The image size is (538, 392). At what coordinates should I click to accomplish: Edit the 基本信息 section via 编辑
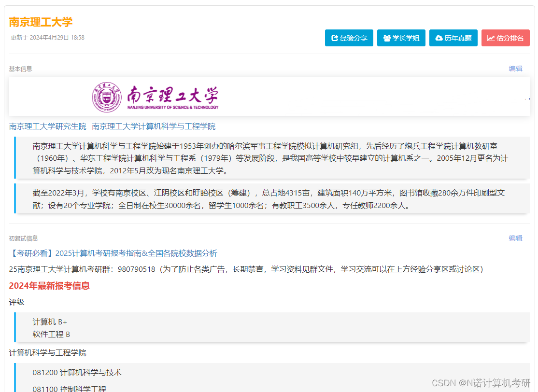(x=515, y=69)
